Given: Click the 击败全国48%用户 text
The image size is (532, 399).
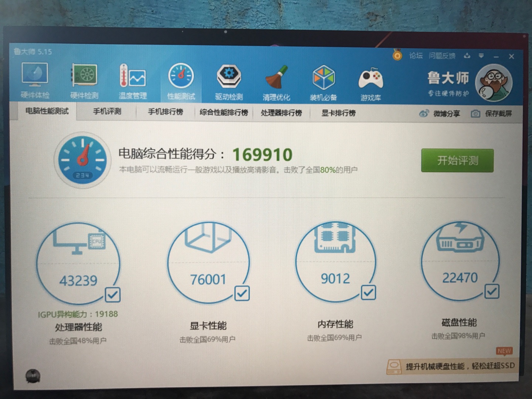Looking at the screenshot, I should (78, 341).
